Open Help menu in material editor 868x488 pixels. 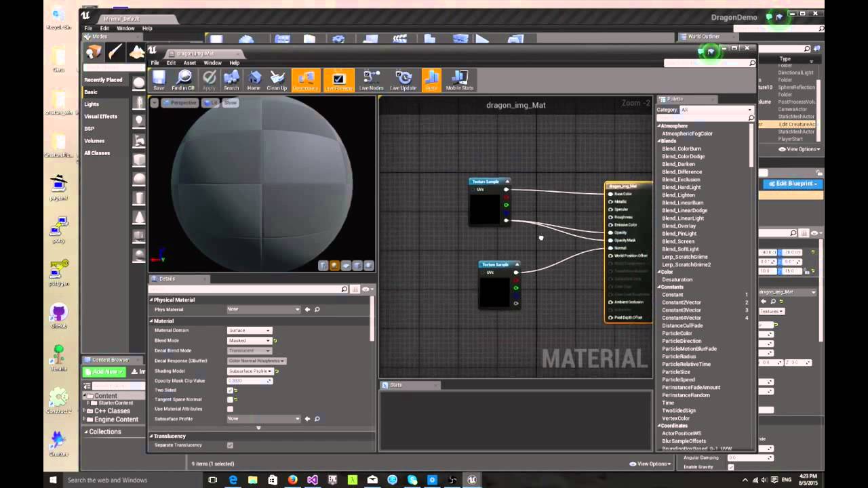[234, 63]
